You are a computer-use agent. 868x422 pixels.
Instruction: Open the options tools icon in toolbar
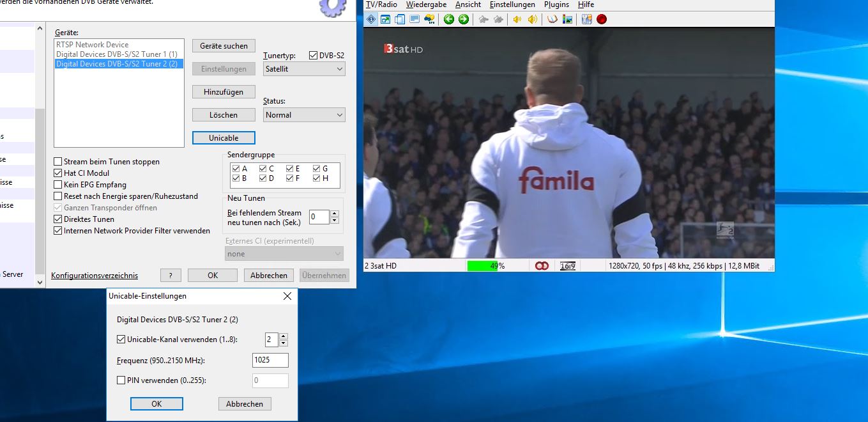point(587,19)
